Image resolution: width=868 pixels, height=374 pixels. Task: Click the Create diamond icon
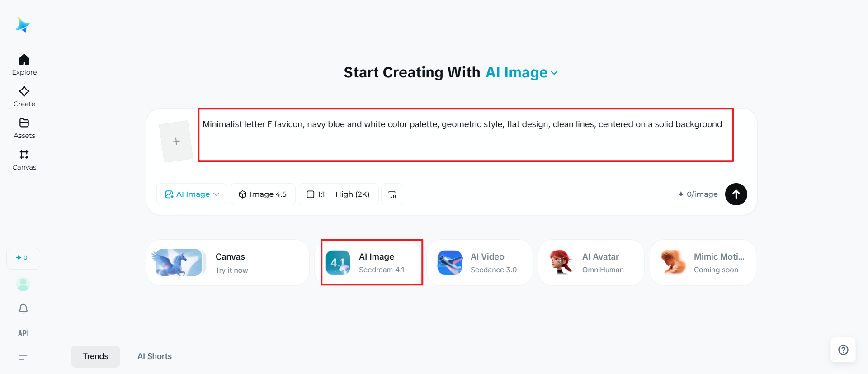click(x=24, y=92)
